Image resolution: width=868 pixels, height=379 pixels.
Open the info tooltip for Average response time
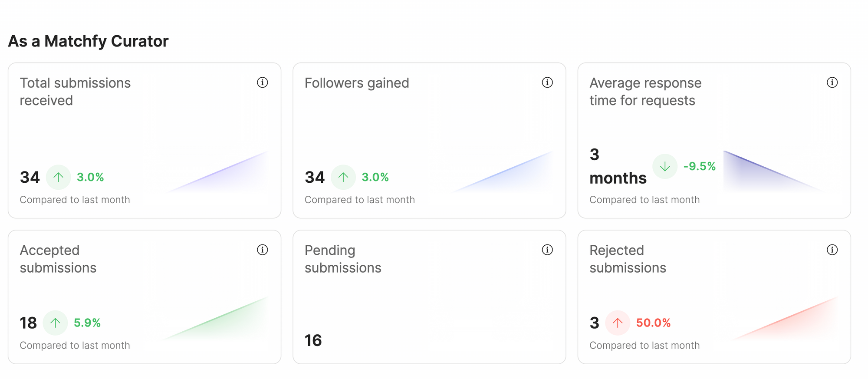point(832,82)
